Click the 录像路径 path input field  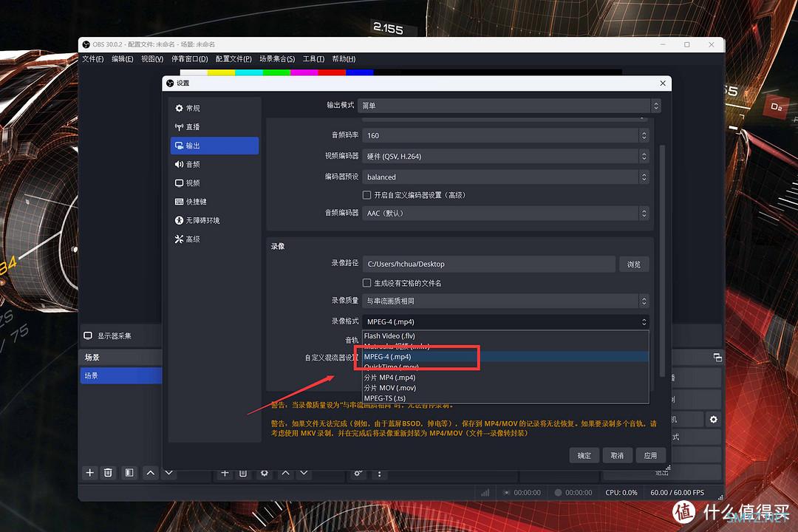tap(488, 265)
